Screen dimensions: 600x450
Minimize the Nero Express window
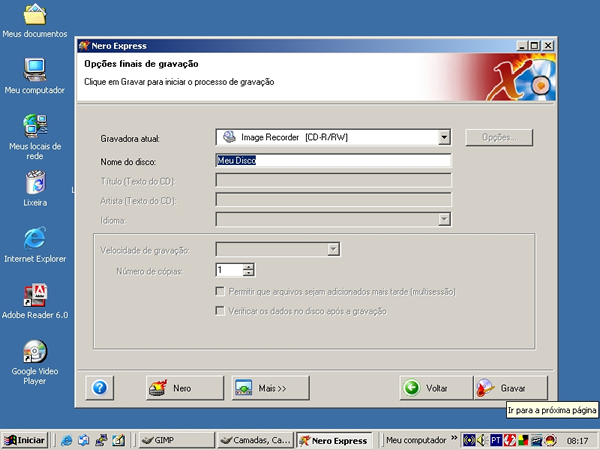tap(522, 46)
